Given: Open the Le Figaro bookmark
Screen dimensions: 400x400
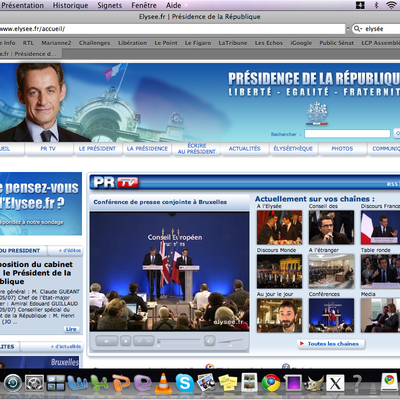Looking at the screenshot, I should 198,43.
